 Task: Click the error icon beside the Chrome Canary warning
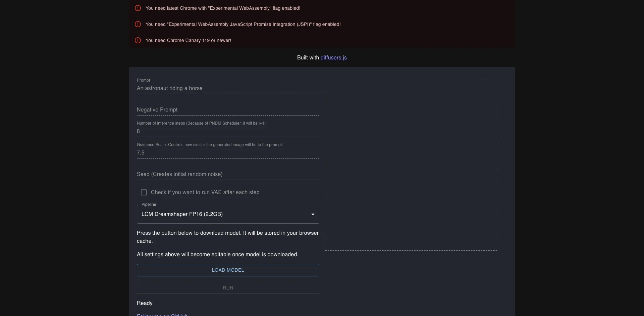138,40
